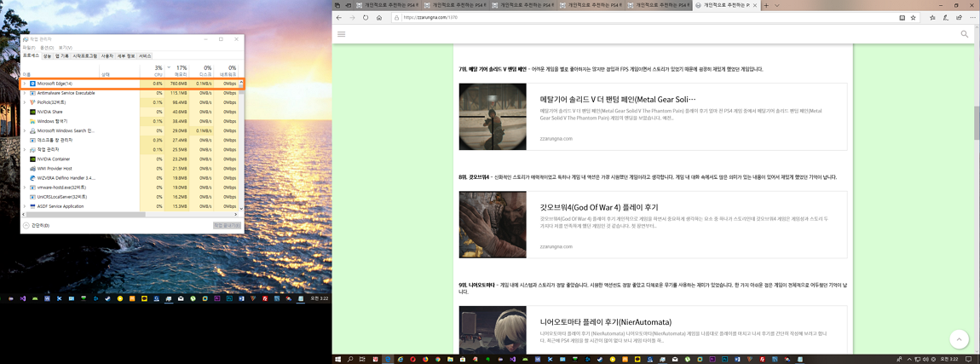Image resolution: width=980 pixels, height=364 pixels.
Task: Open taskbar search magnifier
Action: [x=350, y=360]
